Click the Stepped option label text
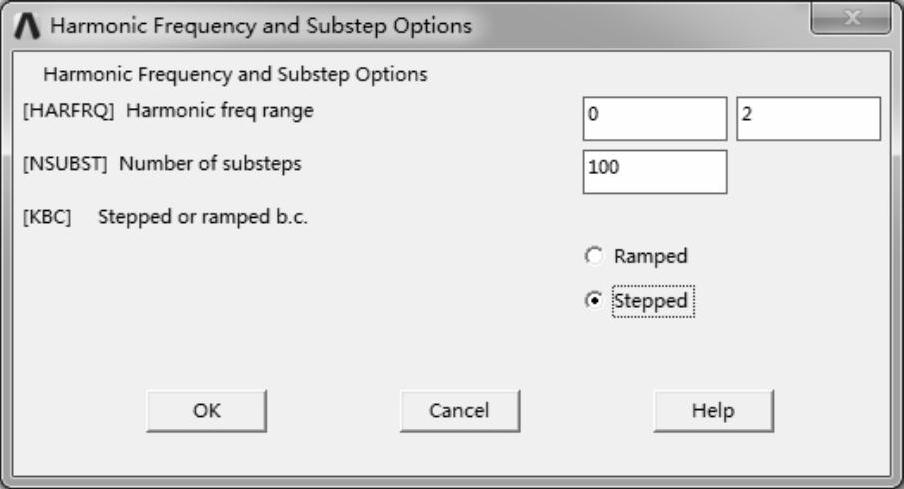Viewport: 904px width, 489px height. [651, 301]
